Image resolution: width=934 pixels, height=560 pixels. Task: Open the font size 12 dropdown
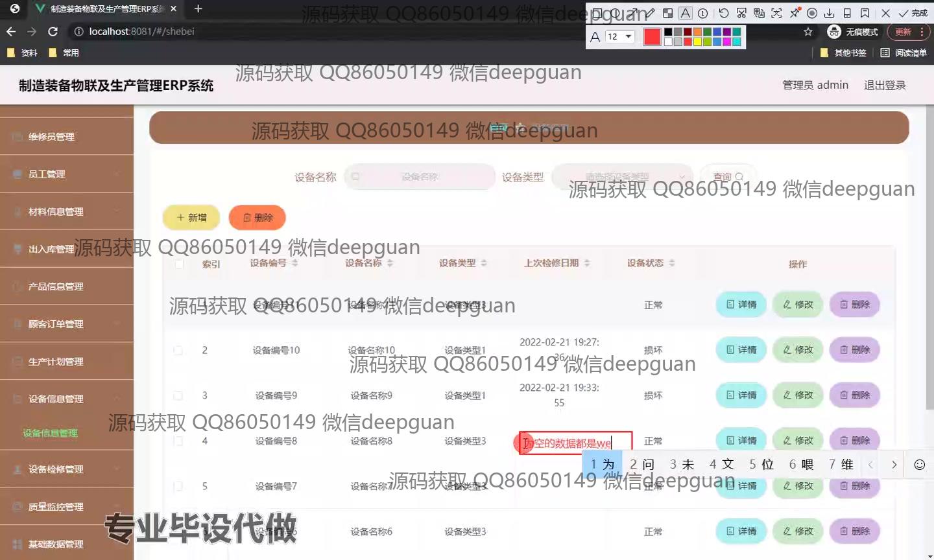619,37
